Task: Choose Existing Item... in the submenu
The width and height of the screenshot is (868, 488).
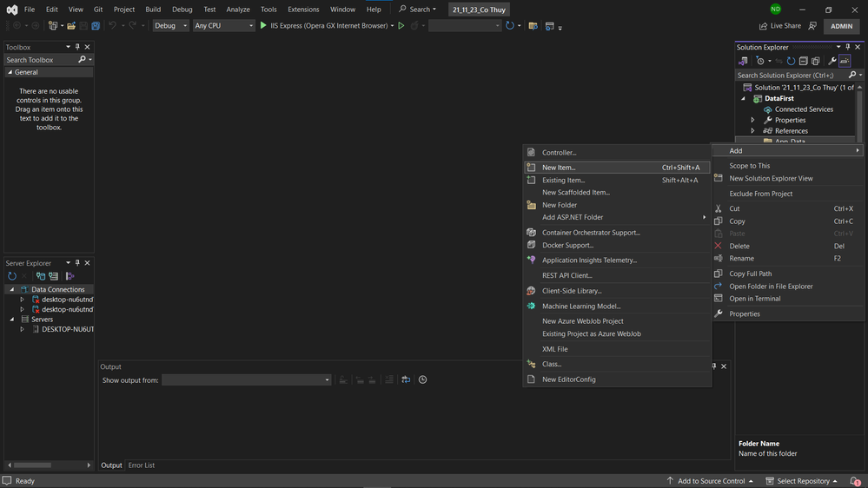Action: (617, 180)
